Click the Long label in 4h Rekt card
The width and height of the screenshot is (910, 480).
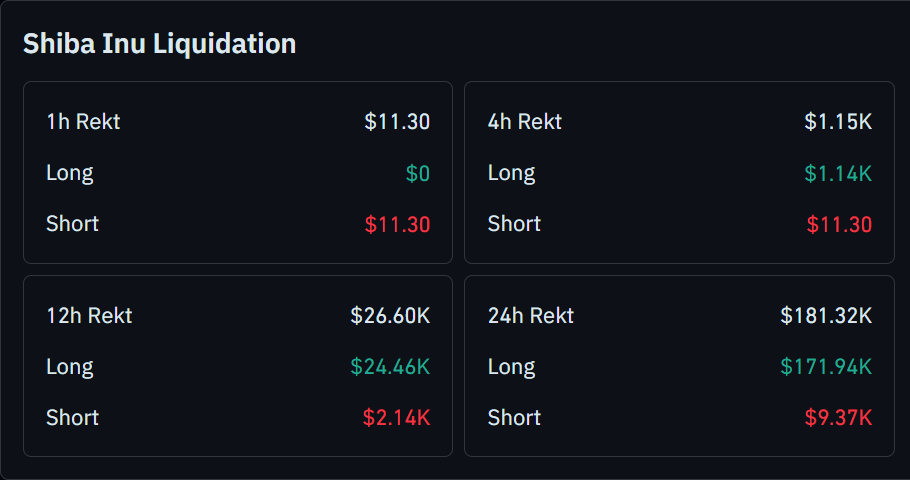tap(511, 173)
